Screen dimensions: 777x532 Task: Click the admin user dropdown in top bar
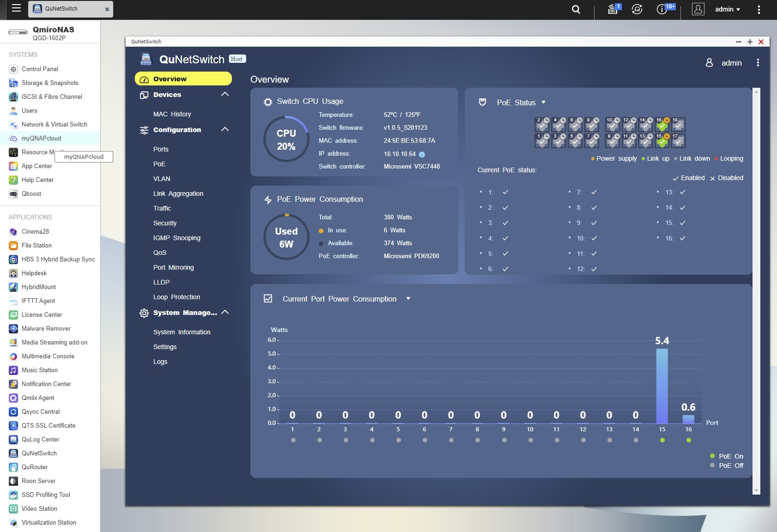tap(727, 9)
